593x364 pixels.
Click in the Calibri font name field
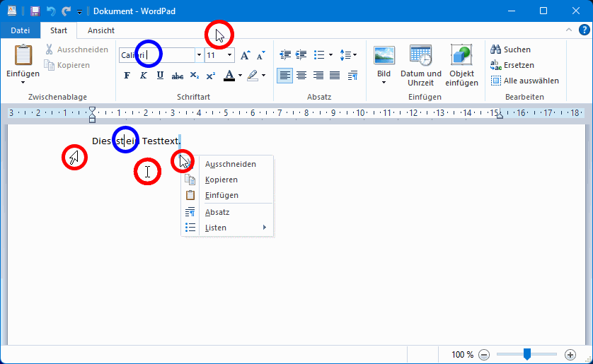[x=156, y=55]
